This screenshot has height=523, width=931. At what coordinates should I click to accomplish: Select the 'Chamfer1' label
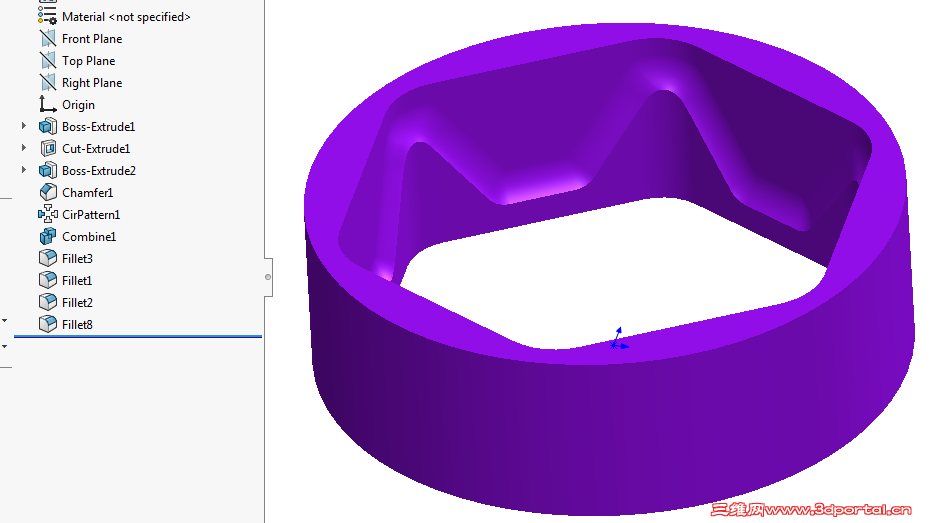point(87,192)
